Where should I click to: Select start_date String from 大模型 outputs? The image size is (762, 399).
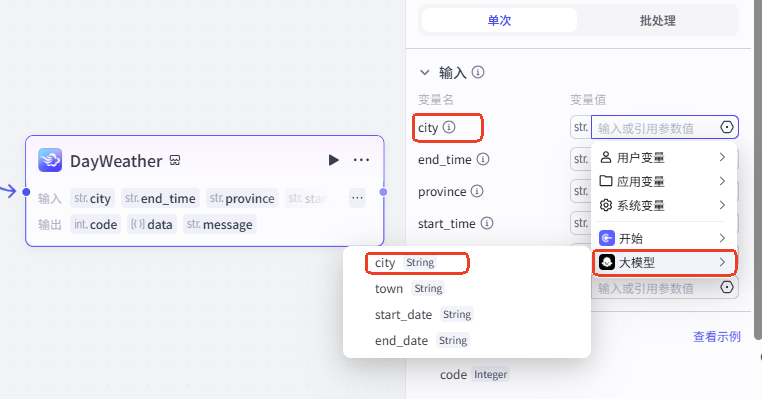click(x=467, y=314)
